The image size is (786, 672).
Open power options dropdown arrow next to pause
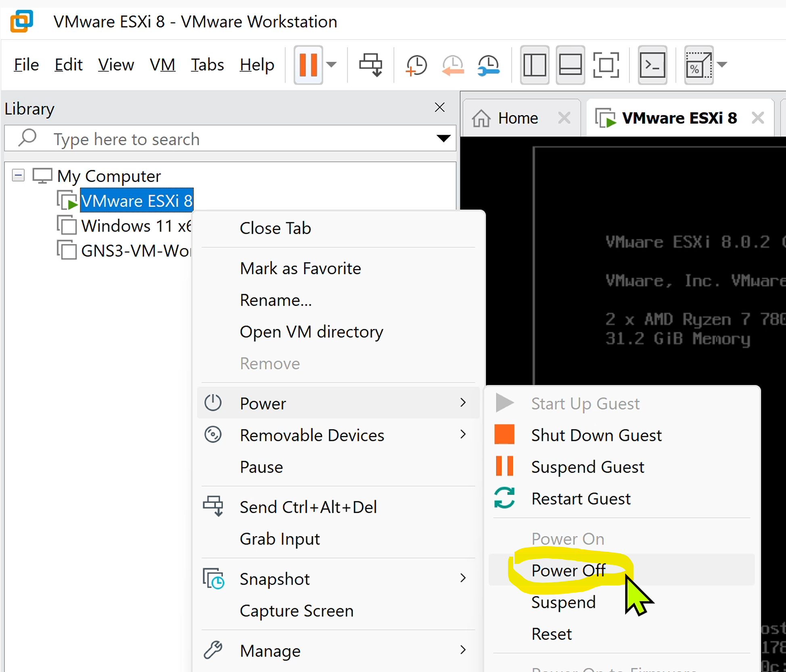[x=331, y=65]
